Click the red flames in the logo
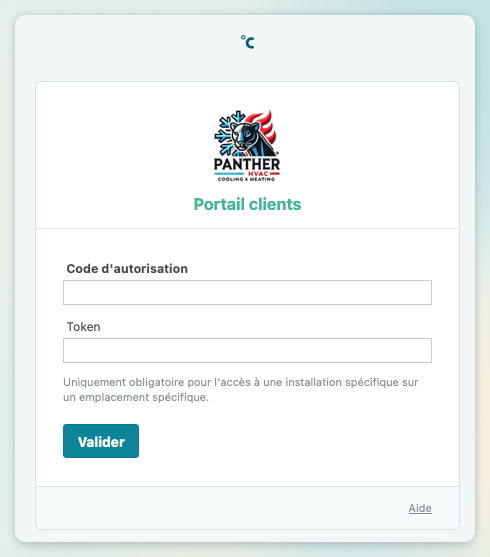Viewport: 490px width, 557px height. 267,128
